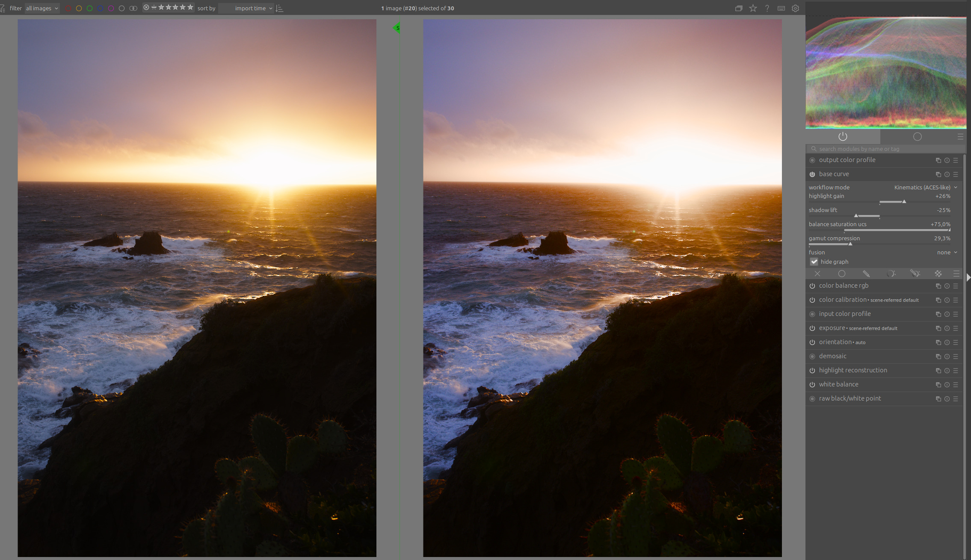Click multiple instances icon for exposure

tap(938, 328)
